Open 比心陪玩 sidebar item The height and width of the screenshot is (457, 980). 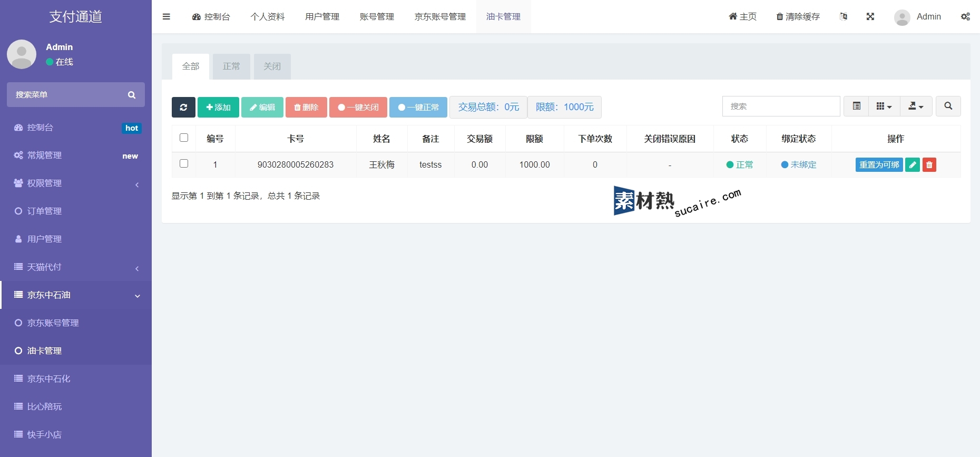click(76, 407)
